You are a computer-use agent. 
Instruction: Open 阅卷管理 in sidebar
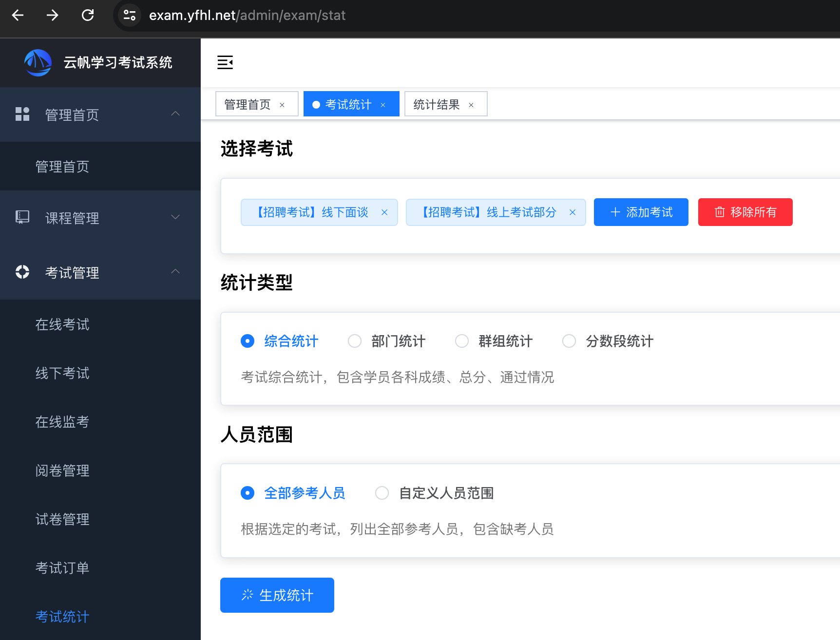pyautogui.click(x=100, y=471)
